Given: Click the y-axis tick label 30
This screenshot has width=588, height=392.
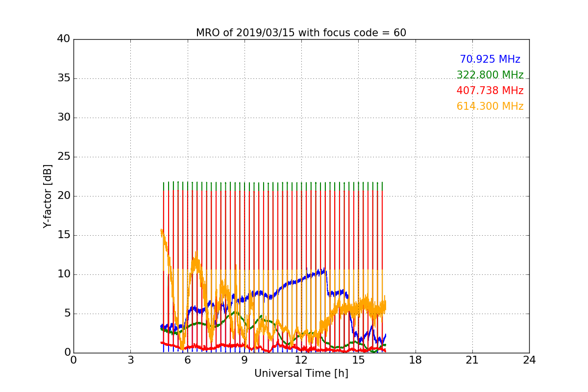Looking at the screenshot, I should point(63,118).
